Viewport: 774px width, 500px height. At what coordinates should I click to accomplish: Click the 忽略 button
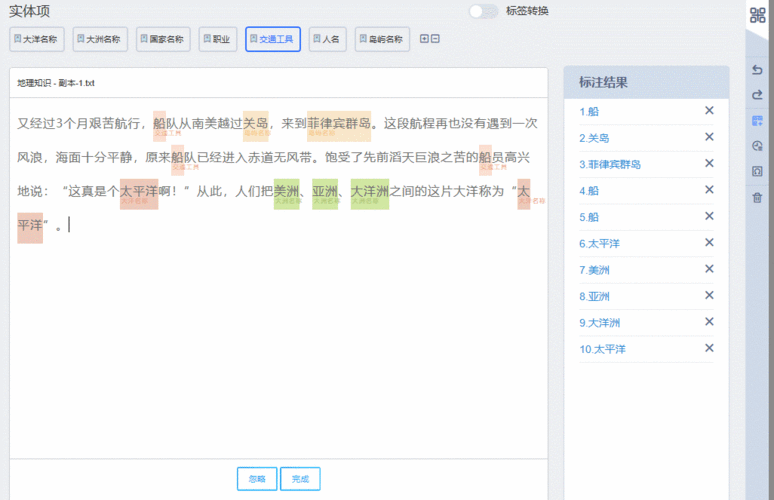pyautogui.click(x=257, y=479)
